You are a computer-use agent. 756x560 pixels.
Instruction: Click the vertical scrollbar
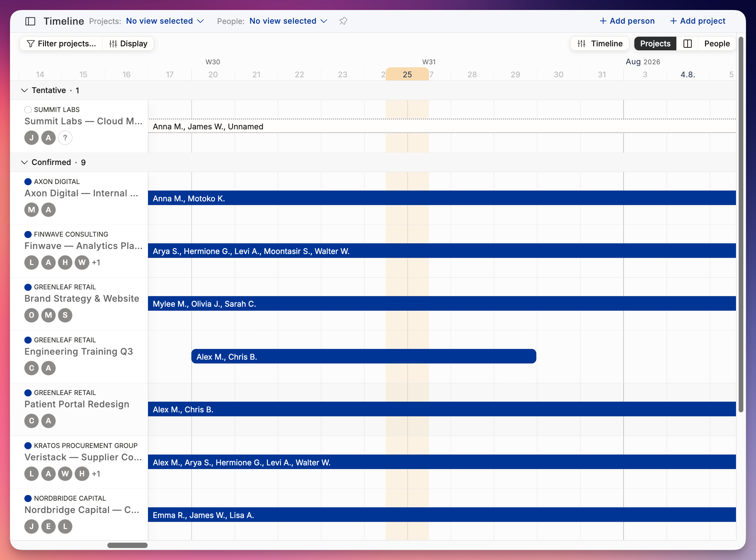(x=741, y=224)
